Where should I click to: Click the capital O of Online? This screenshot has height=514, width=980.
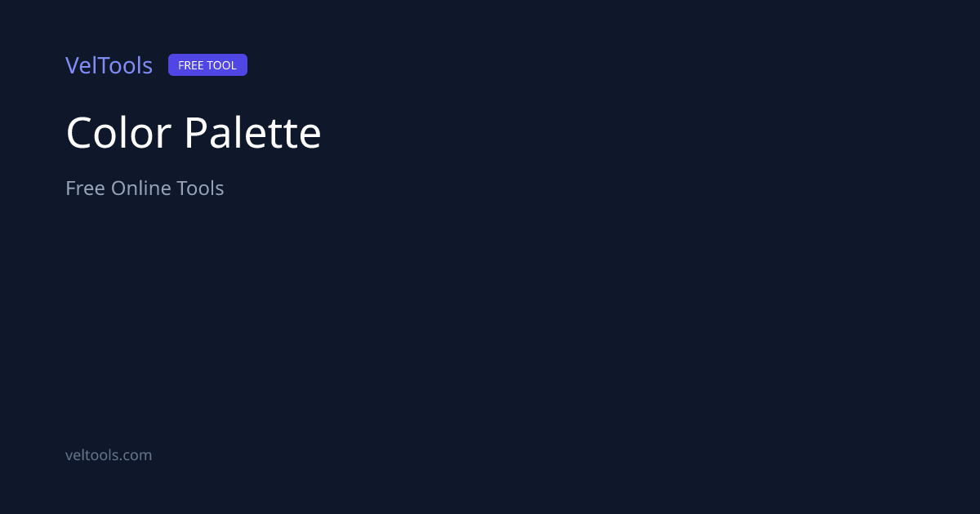[x=119, y=188]
